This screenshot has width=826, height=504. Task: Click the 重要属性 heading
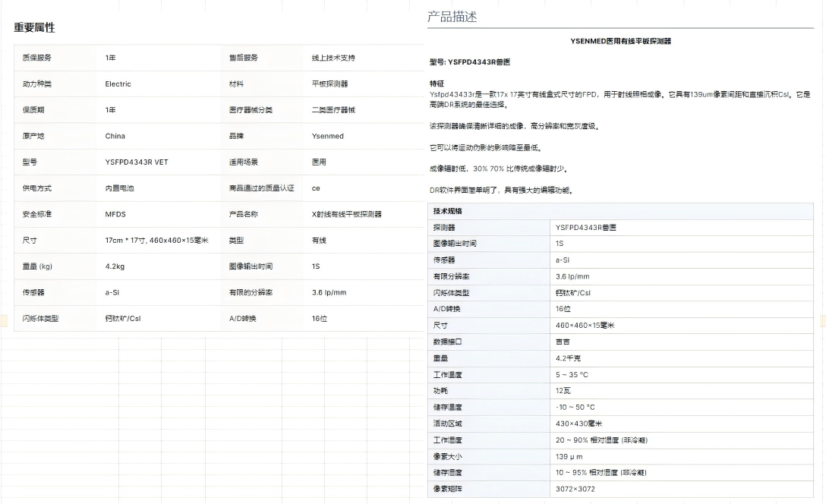[34, 27]
